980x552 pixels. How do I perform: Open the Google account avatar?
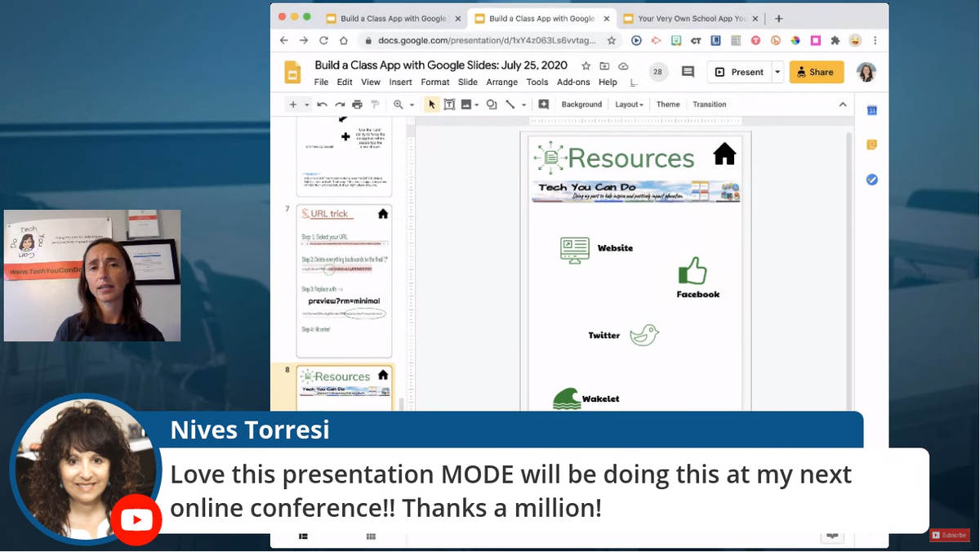[x=866, y=72]
